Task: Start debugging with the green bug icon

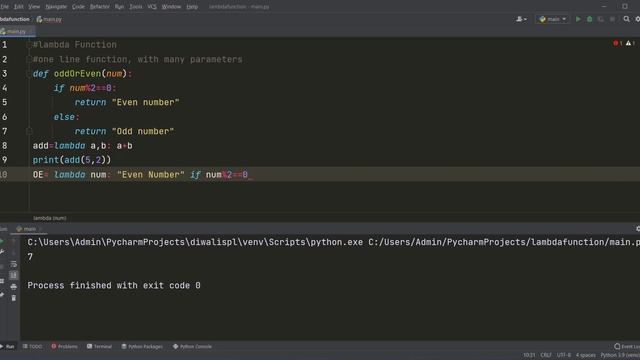Action: [589, 19]
